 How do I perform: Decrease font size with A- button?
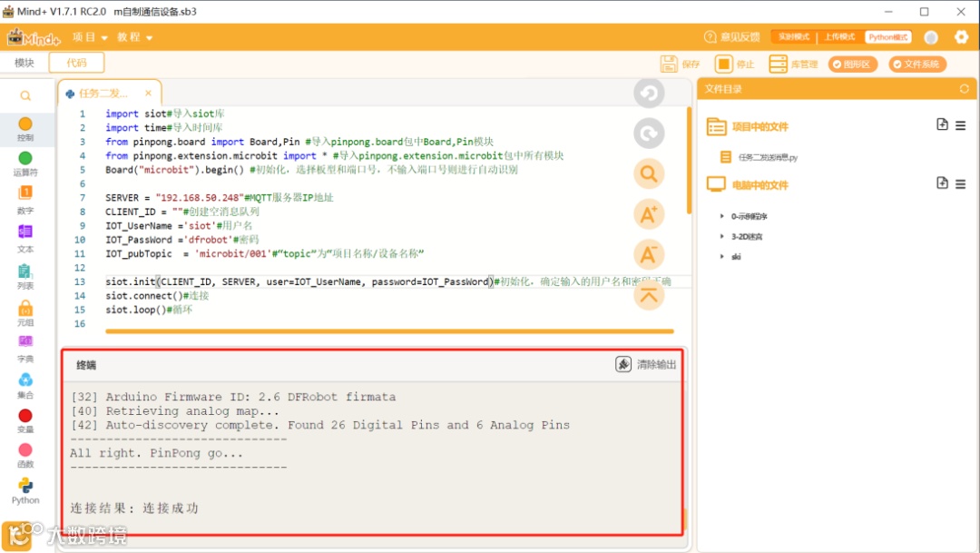649,254
